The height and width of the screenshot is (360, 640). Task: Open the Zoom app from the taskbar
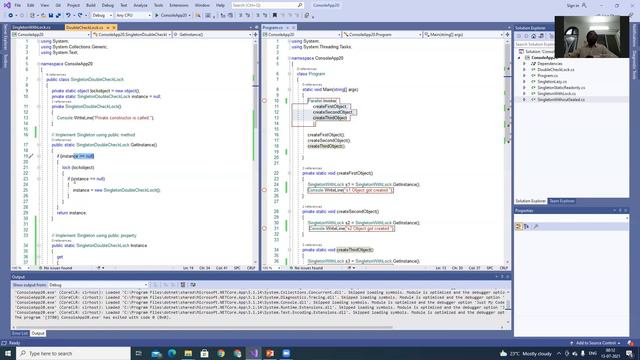(x=286, y=353)
